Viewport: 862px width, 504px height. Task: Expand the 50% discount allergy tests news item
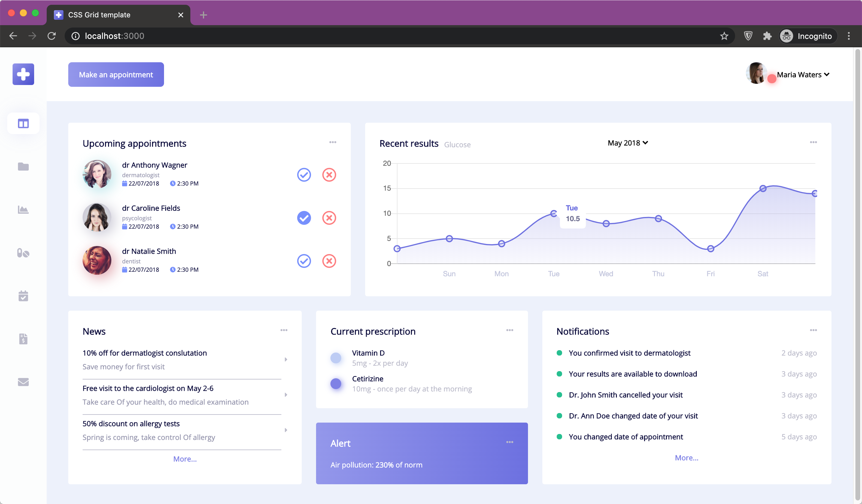[286, 430]
